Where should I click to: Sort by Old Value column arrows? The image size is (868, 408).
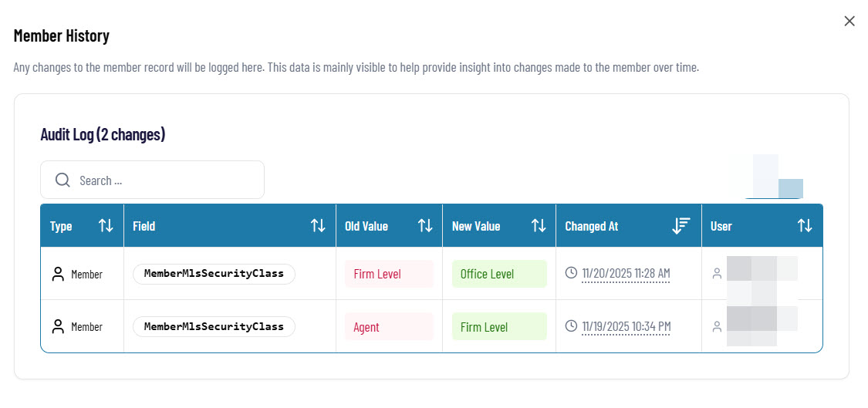coord(424,226)
